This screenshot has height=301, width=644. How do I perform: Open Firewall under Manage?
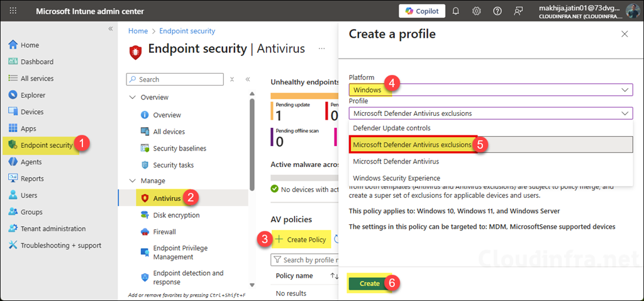click(164, 232)
